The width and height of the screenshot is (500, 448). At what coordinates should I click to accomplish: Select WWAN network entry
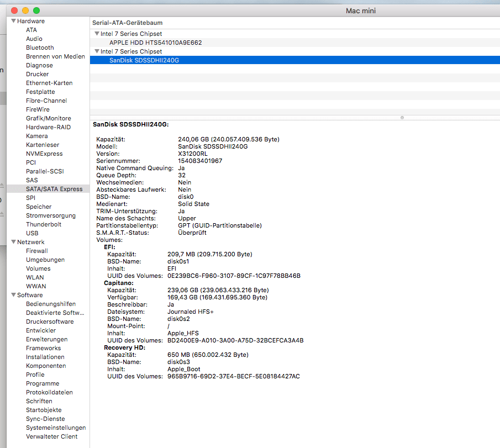click(36, 286)
